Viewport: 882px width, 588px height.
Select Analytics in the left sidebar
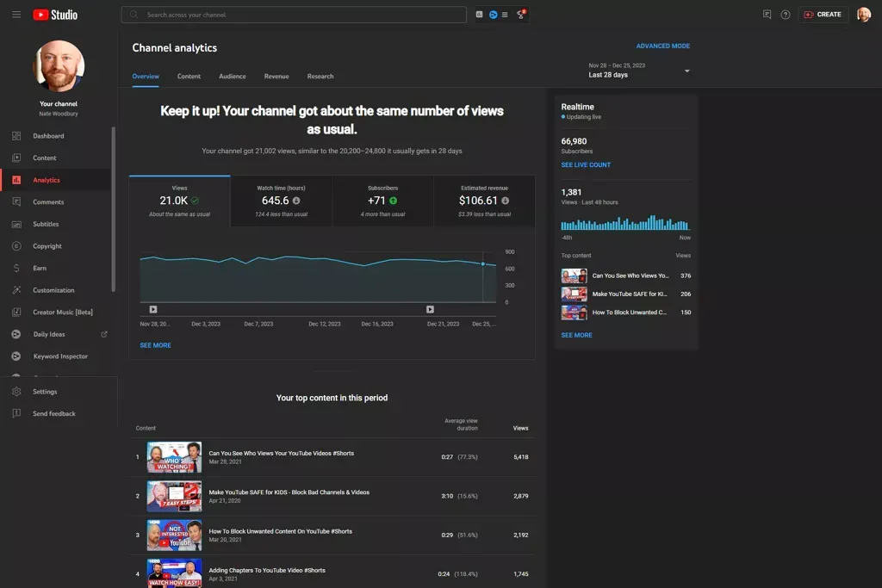(56, 180)
